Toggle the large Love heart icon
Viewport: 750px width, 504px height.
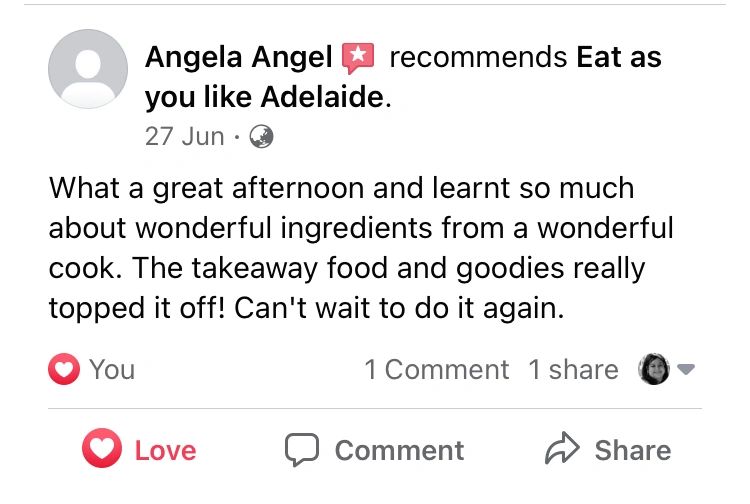(101, 450)
